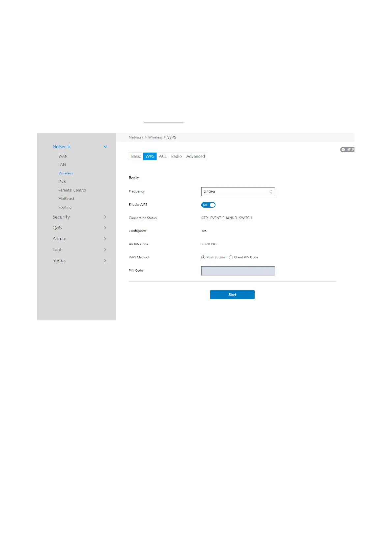The image size is (392, 555).
Task: Click the Status sidebar heading
Action: tap(59, 260)
